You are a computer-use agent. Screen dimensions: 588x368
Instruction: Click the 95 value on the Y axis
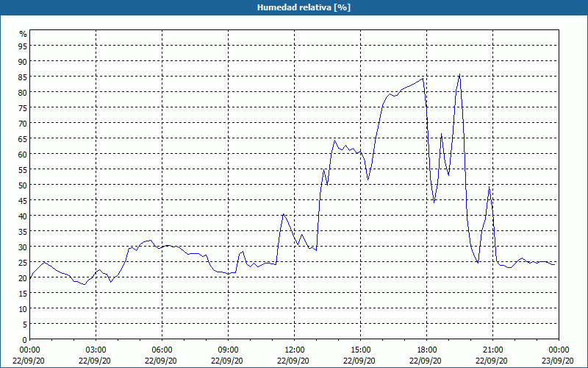tap(23, 46)
